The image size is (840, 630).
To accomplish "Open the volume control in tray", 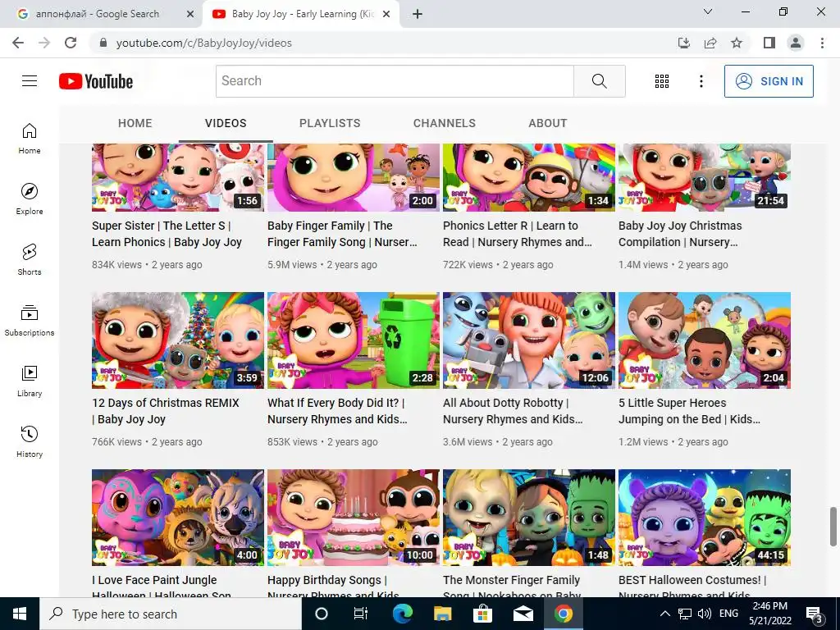I will (705, 614).
